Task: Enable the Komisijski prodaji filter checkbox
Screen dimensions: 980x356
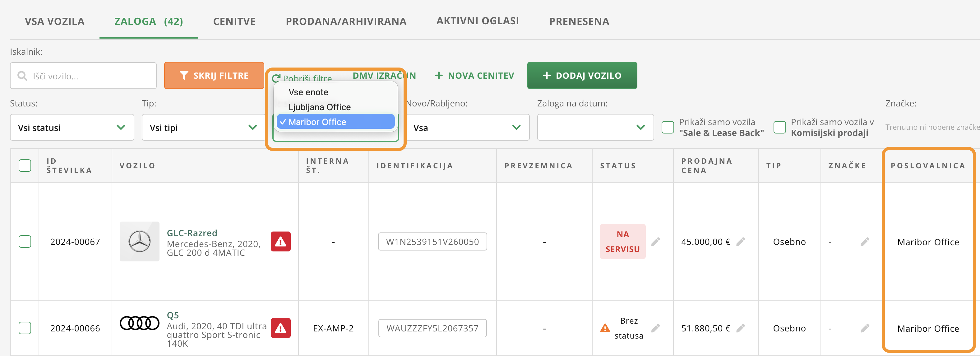Action: click(779, 127)
